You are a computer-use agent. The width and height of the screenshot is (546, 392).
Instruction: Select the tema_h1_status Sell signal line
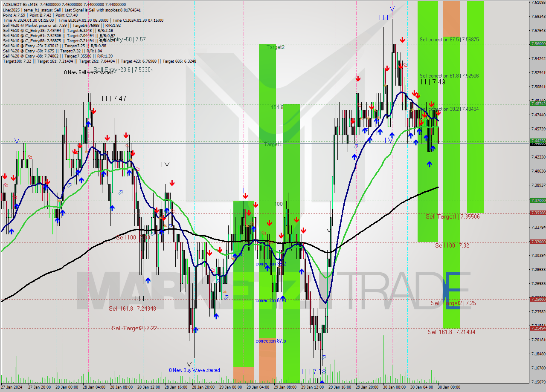(72, 10)
